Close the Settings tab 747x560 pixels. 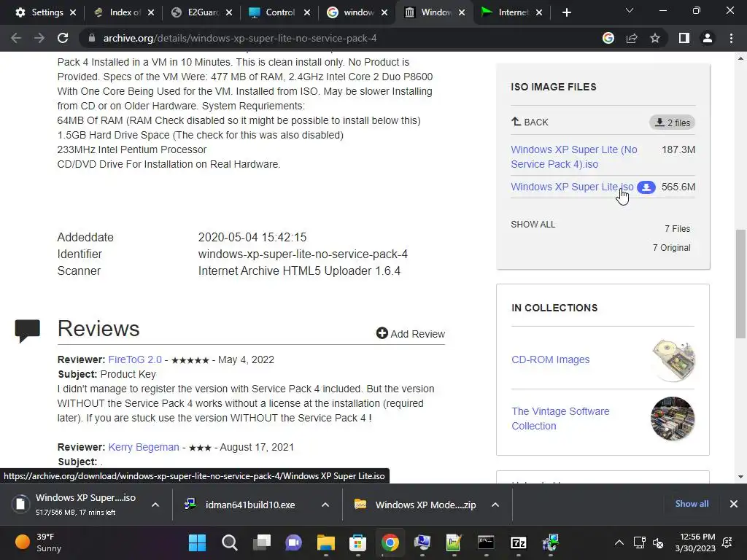click(x=73, y=12)
